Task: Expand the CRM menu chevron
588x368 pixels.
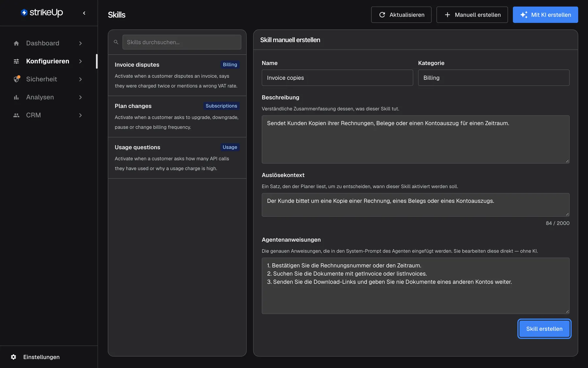Action: coord(80,115)
